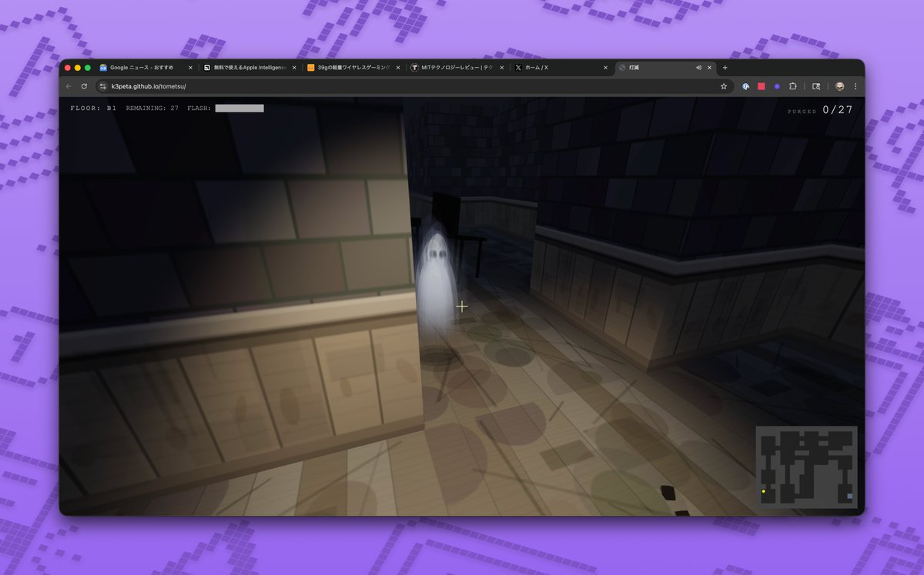Switch to the Google ニュース tab

coord(145,68)
